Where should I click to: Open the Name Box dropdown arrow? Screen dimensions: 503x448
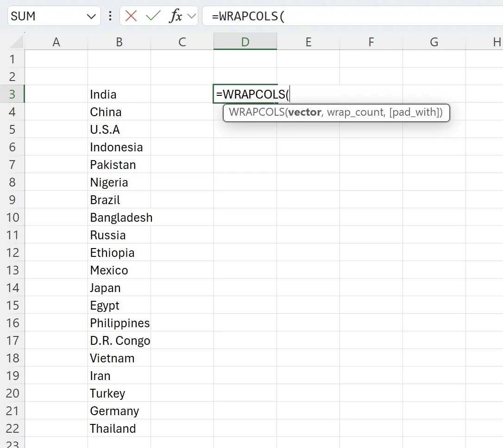click(91, 15)
